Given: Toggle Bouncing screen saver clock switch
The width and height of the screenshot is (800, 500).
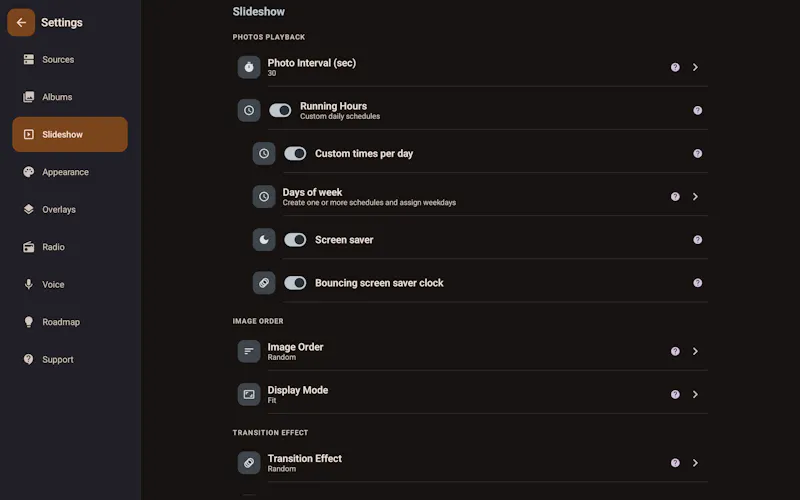Looking at the screenshot, I should 295,283.
